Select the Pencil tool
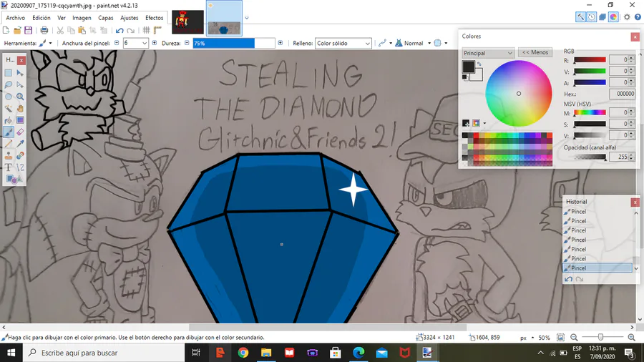The image size is (644, 362). (x=8, y=144)
